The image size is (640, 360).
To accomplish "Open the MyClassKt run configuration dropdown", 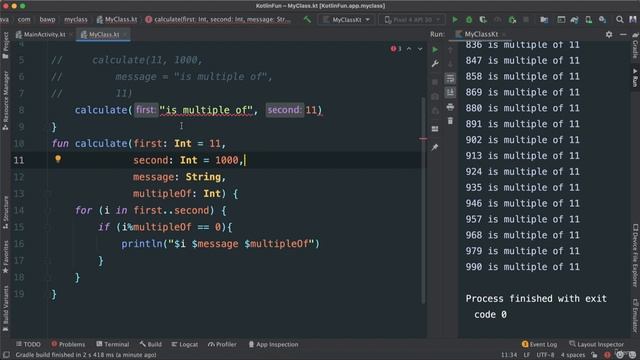I will tap(346, 20).
